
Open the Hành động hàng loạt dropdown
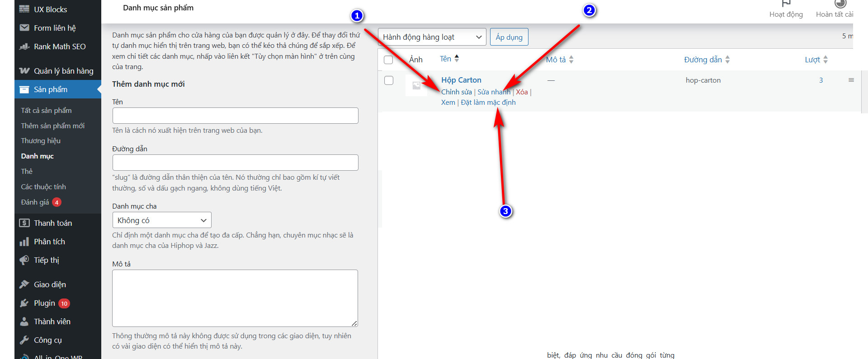(432, 37)
